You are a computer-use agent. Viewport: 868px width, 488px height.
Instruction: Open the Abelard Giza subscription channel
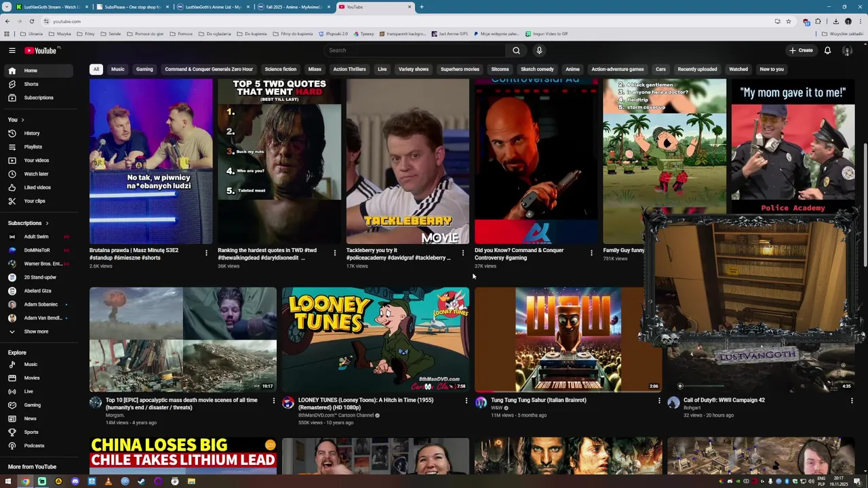click(39, 291)
